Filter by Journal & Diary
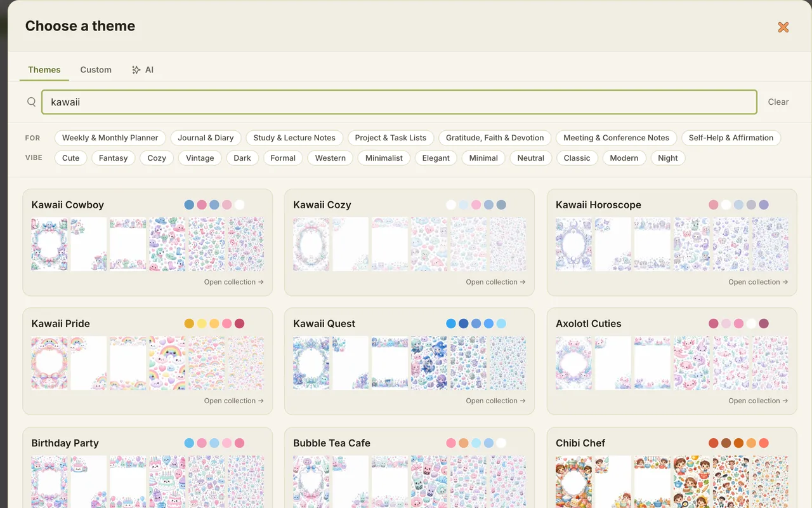Screen dimensions: 812x508 click(x=206, y=138)
